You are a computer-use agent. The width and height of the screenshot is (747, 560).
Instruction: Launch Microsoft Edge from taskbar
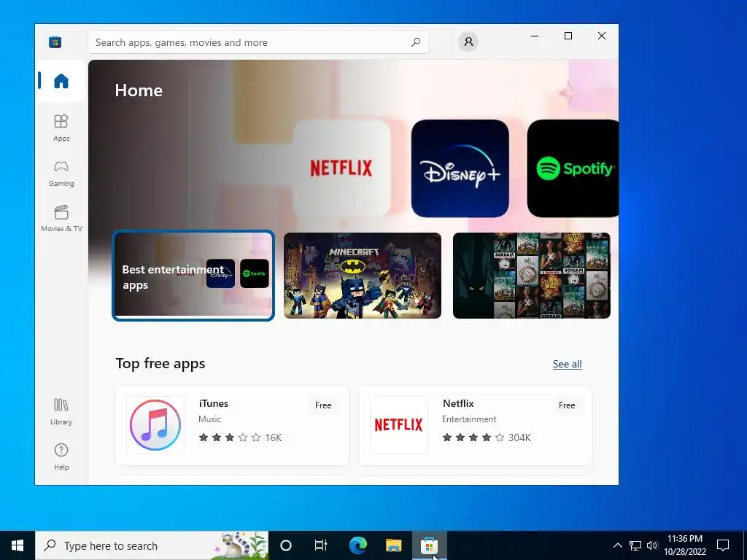tap(357, 545)
